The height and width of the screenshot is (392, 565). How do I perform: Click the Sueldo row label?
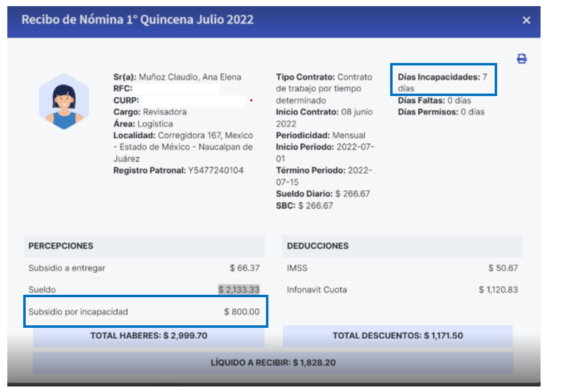pos(42,290)
